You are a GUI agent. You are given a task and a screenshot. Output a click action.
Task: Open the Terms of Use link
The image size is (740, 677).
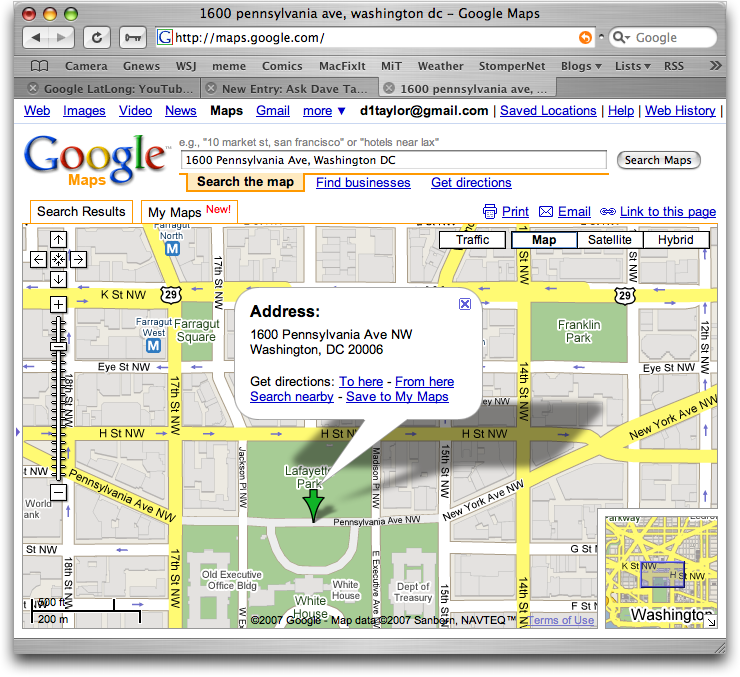561,620
